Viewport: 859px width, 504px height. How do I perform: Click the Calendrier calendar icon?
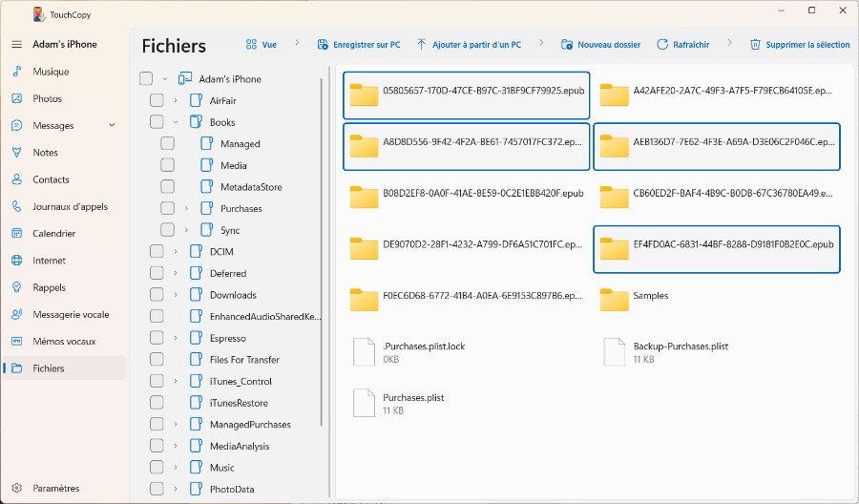[16, 233]
